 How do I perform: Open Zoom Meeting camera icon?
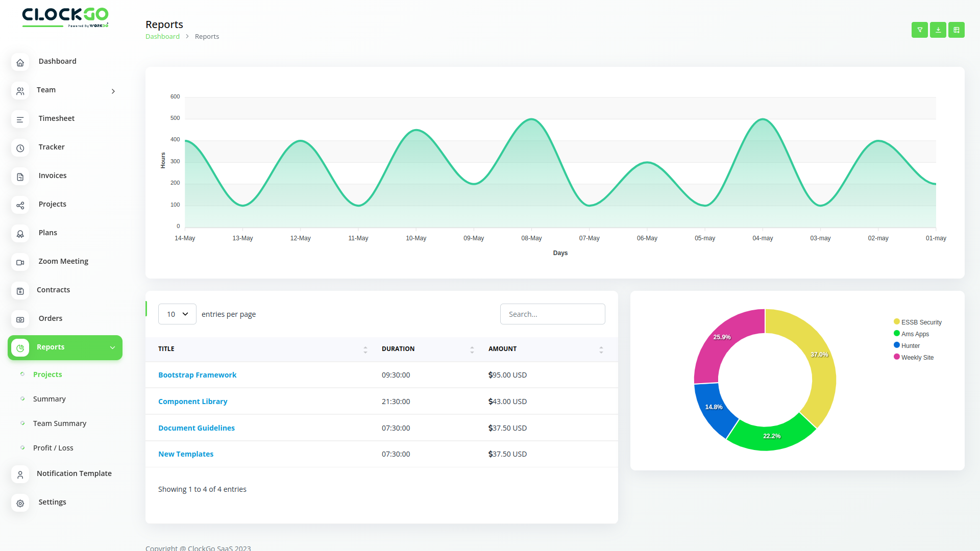(20, 263)
